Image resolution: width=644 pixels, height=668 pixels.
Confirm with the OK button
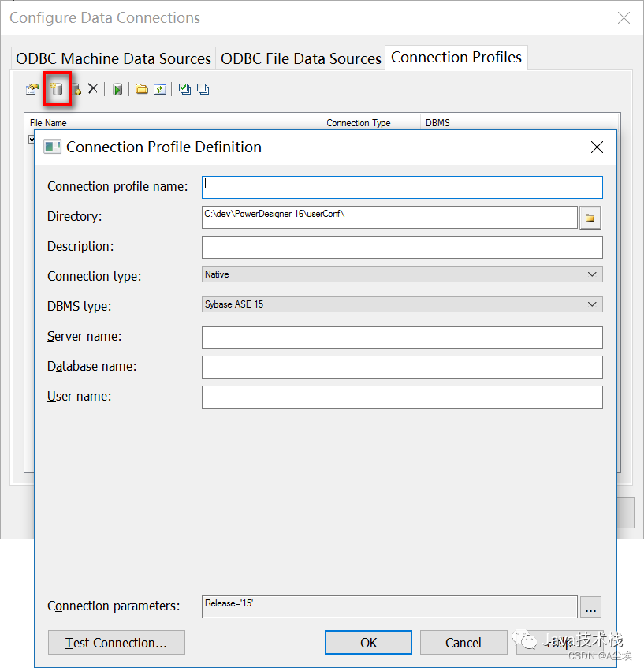click(368, 643)
